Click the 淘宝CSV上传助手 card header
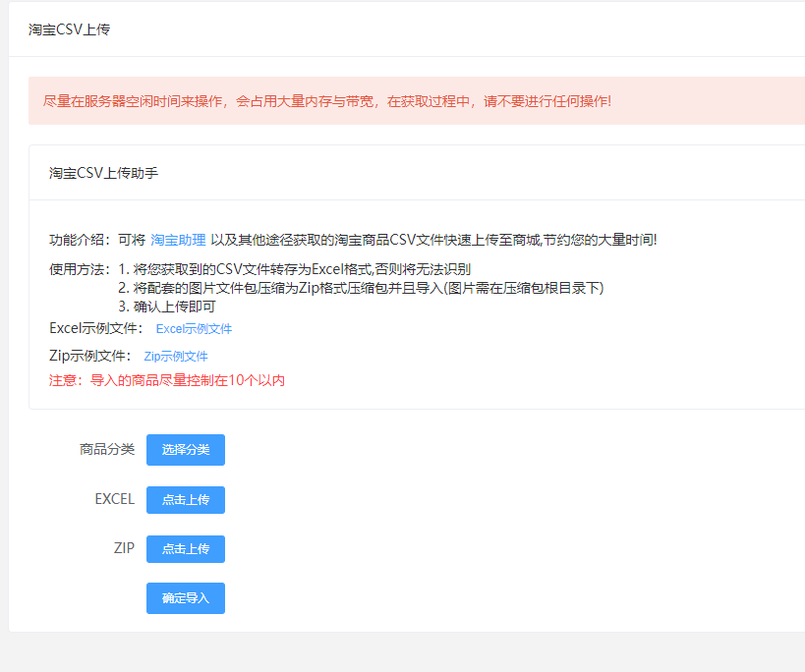805x672 pixels. pyautogui.click(x=104, y=173)
